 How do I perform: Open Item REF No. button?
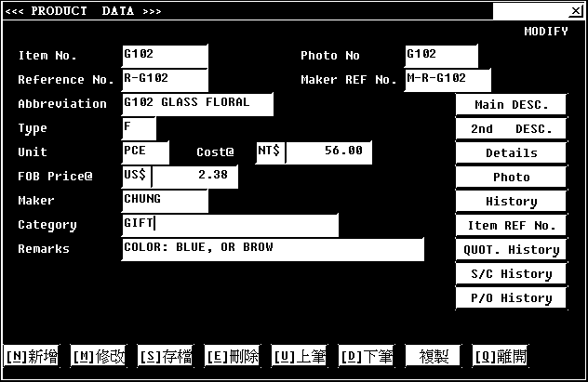(511, 225)
